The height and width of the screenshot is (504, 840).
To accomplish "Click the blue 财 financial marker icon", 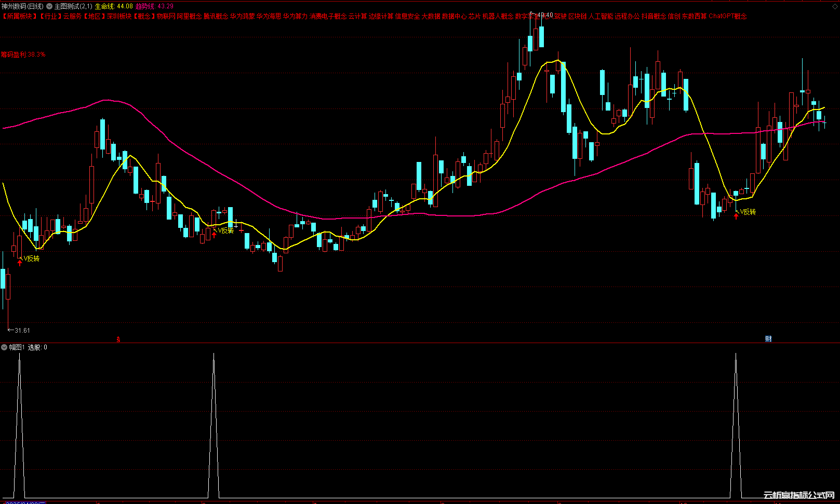I will pos(768,339).
